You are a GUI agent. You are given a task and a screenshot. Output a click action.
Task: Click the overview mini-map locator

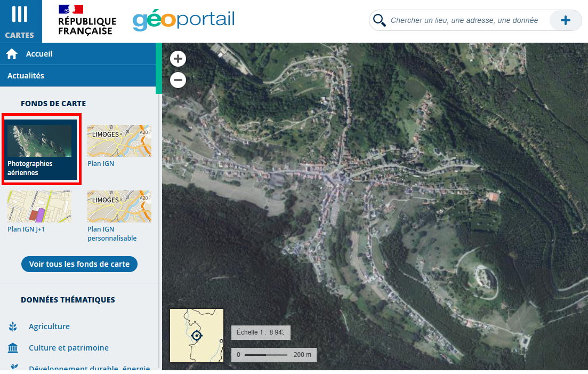pyautogui.click(x=197, y=336)
